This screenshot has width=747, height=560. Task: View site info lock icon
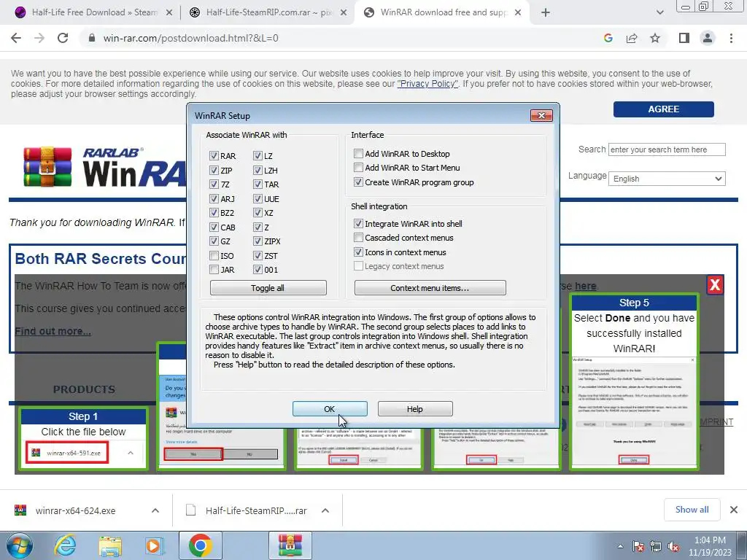point(92,38)
